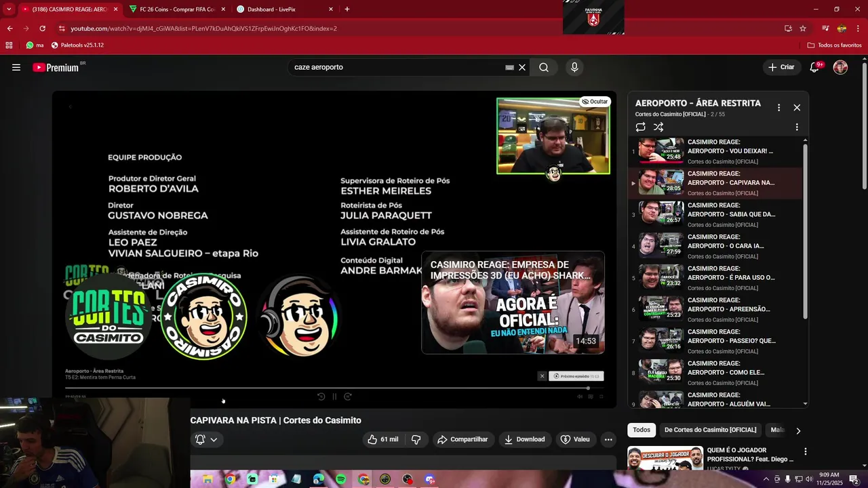Dislike the video
Screen dimensions: 868x488
[416, 439]
